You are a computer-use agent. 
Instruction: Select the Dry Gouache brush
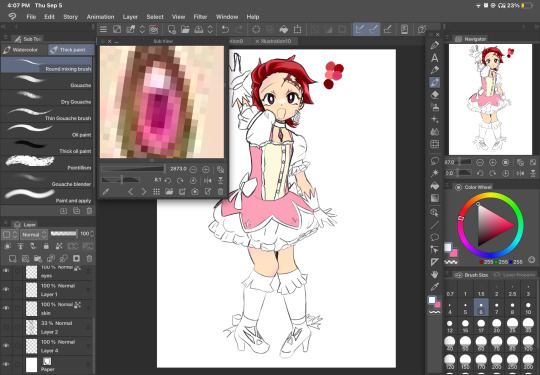point(47,98)
